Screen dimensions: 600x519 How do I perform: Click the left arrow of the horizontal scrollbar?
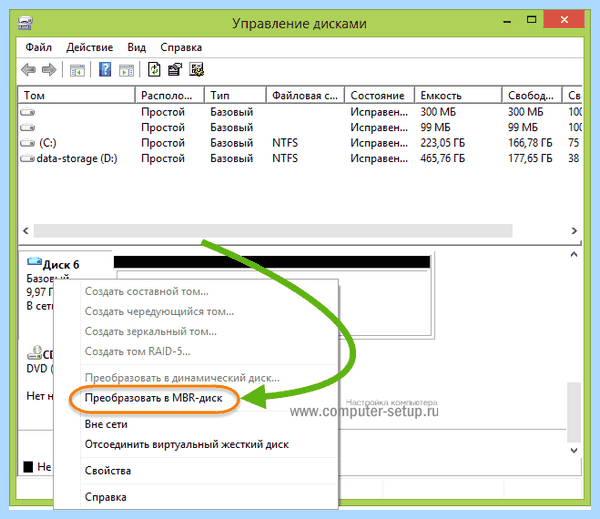[26, 231]
